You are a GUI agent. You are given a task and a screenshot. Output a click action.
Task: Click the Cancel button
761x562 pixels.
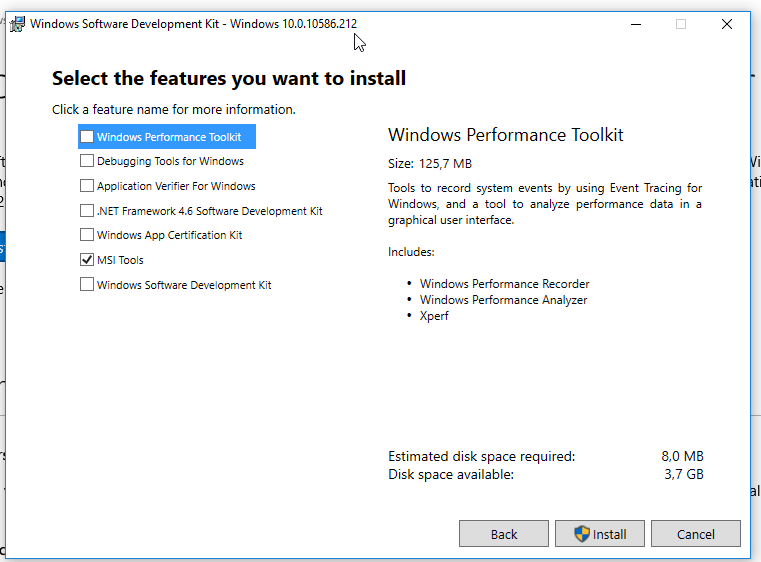click(695, 534)
